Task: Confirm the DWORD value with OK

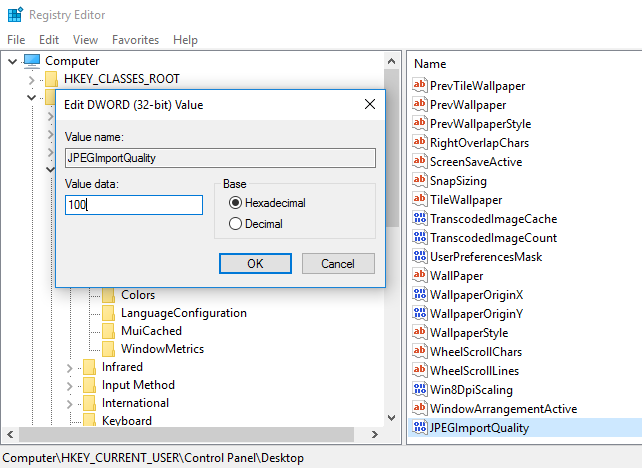Action: 255,263
